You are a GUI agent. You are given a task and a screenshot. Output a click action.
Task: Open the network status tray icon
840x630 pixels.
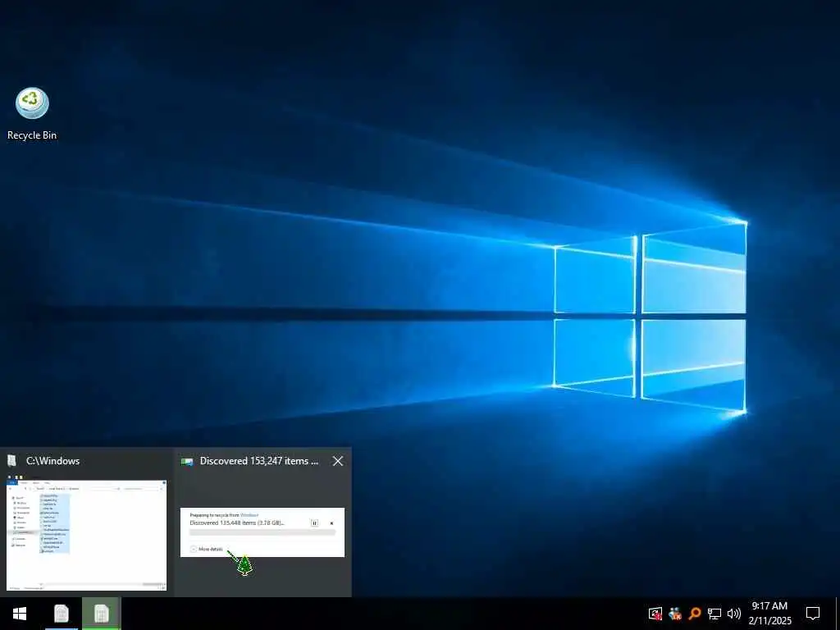click(714, 614)
